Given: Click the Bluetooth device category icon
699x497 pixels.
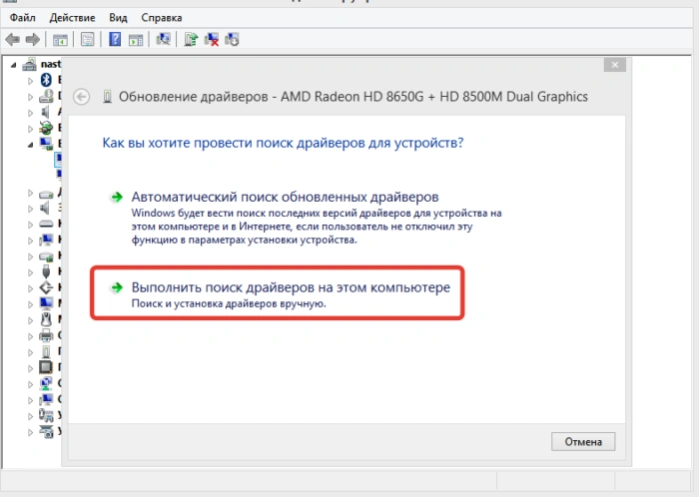Looking at the screenshot, I should pyautogui.click(x=46, y=80).
